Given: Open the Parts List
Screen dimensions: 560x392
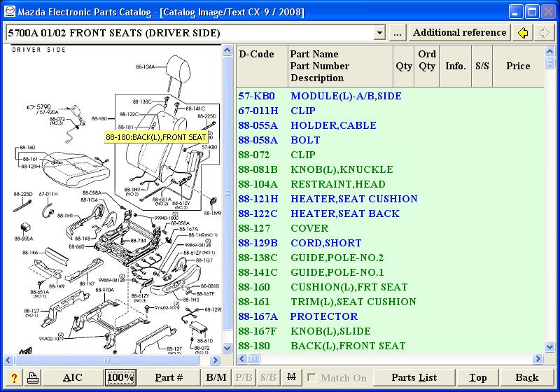Looking at the screenshot, I should (x=414, y=377).
